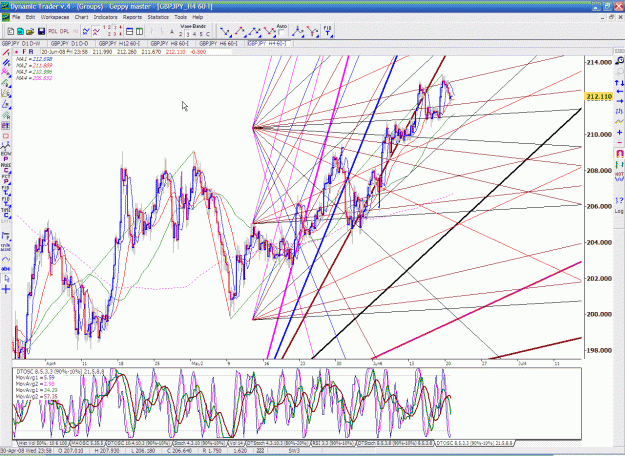Select the purple zigzag swing icon
The width and height of the screenshot is (625, 456).
(x=96, y=31)
